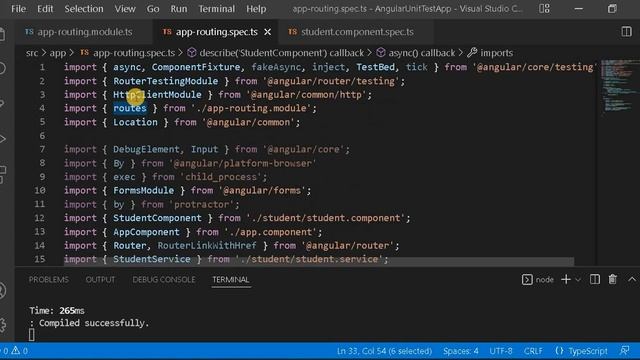
Task: Minimize the VS Code window
Action: click(x=578, y=9)
